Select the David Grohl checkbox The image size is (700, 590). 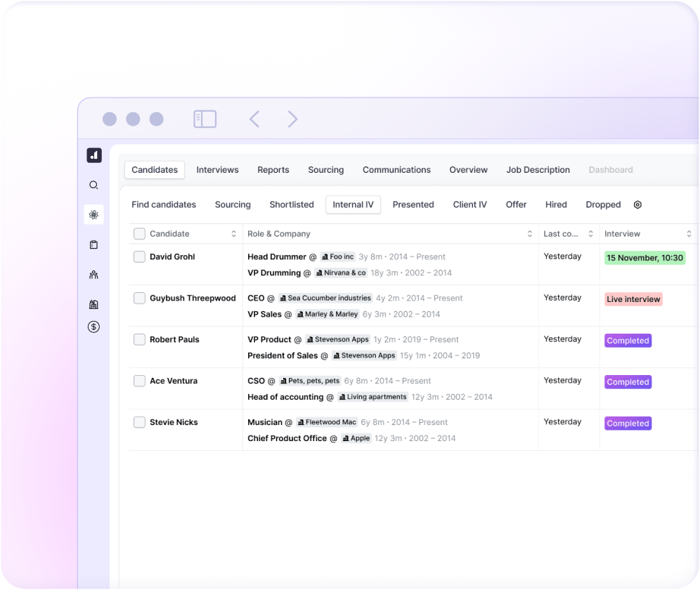(x=139, y=257)
